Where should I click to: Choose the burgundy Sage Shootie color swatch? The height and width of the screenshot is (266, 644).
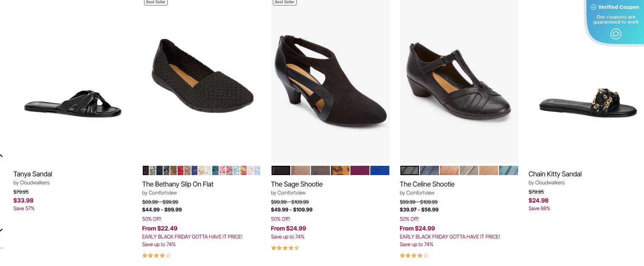[x=360, y=170]
